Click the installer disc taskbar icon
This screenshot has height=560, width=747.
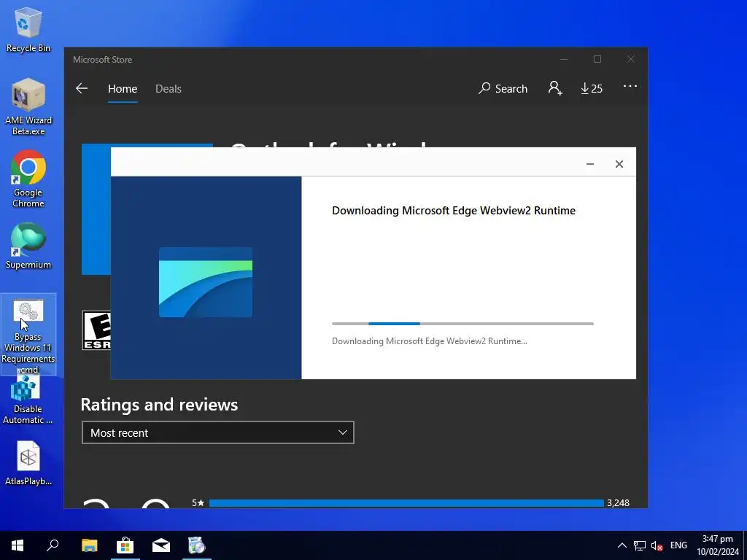point(196,545)
